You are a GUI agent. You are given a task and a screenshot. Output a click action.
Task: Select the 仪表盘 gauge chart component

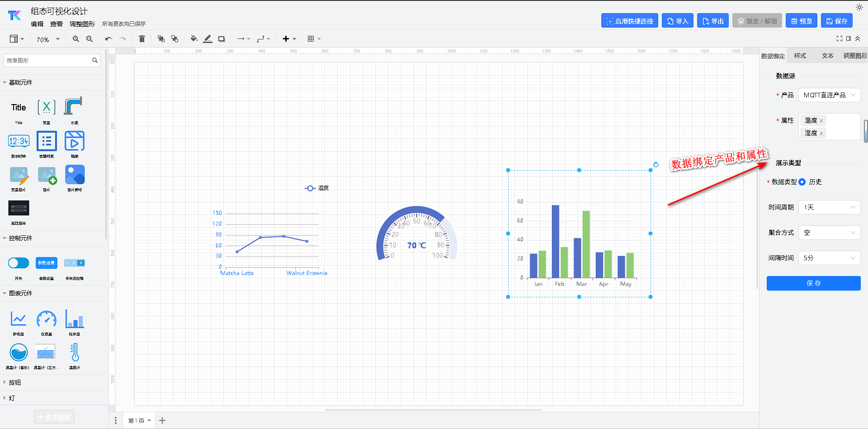(x=47, y=319)
